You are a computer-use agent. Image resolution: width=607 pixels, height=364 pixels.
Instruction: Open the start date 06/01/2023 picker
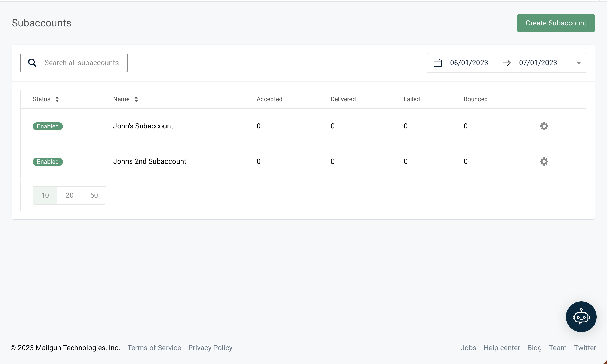point(469,63)
